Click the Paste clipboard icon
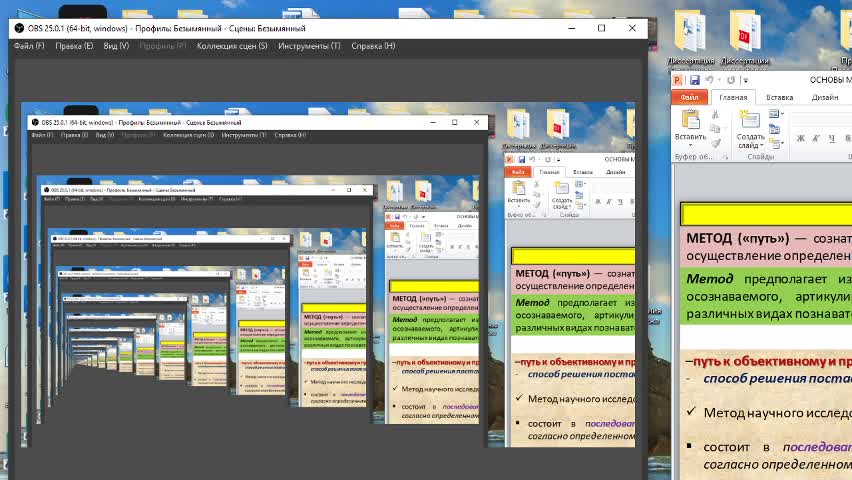The height and width of the screenshot is (480, 852). [x=690, y=120]
